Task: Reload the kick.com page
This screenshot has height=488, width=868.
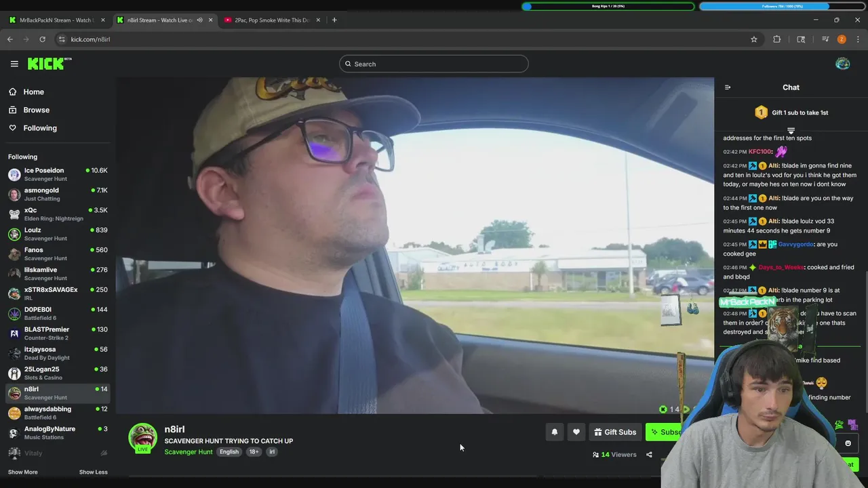Action: (42, 39)
